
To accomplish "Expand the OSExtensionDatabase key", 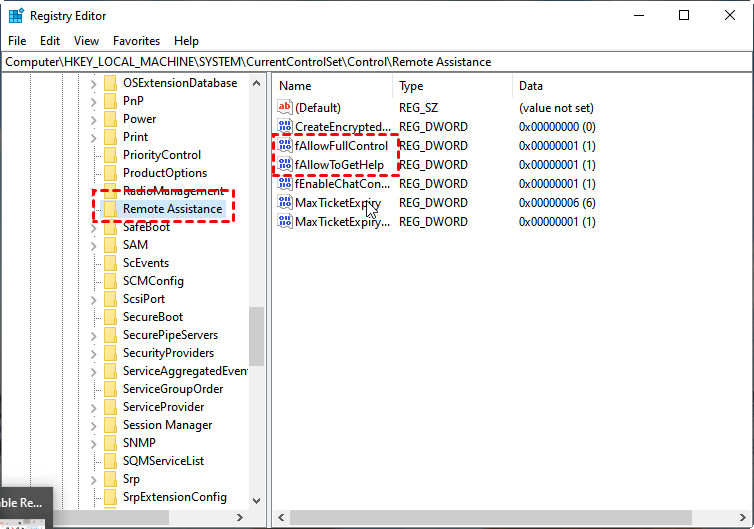I will (93, 84).
